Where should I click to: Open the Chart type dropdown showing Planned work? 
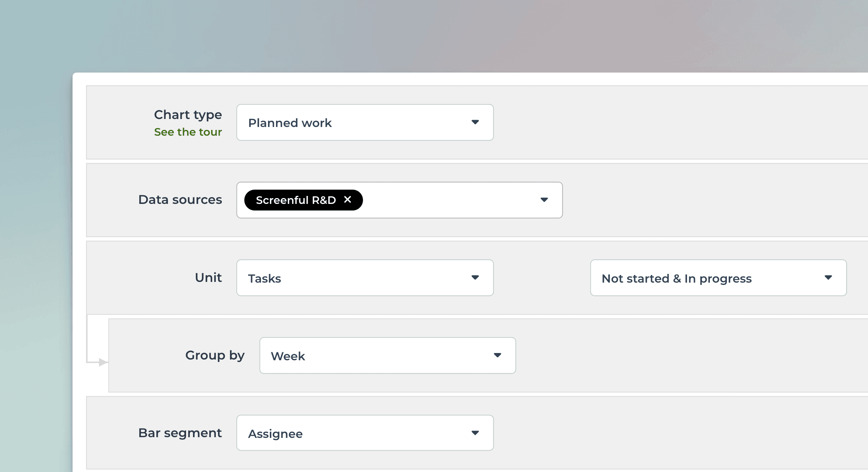365,122
